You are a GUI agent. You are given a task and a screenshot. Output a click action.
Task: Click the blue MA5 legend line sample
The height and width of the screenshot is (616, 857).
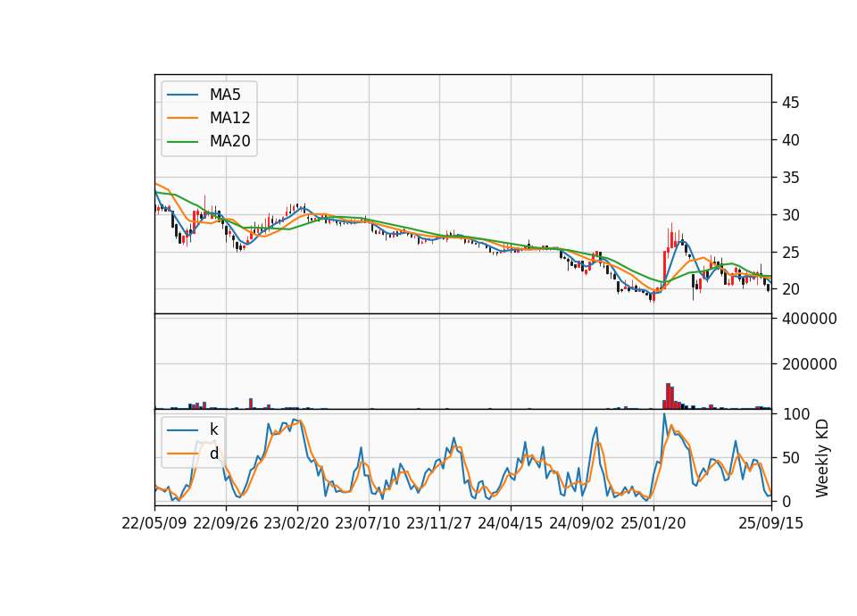[182, 95]
